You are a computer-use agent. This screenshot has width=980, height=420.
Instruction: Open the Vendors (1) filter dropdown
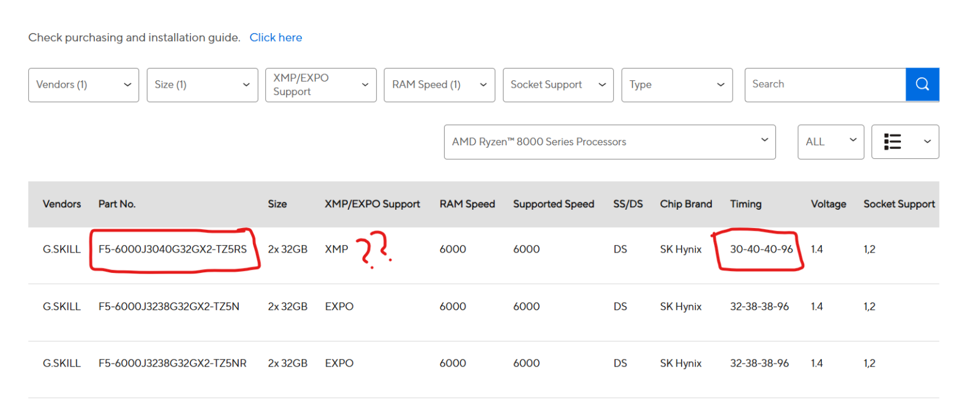click(x=83, y=85)
